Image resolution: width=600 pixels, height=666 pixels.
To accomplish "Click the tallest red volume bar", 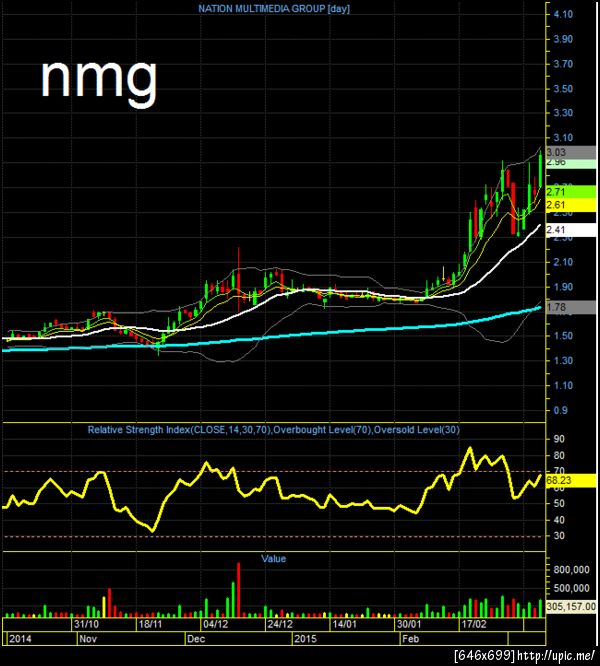I will 238,590.
